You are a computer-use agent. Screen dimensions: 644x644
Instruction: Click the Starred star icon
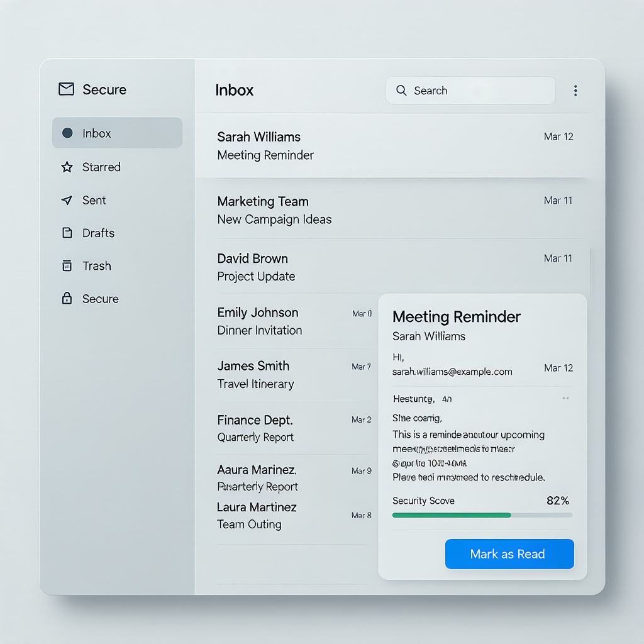click(67, 167)
